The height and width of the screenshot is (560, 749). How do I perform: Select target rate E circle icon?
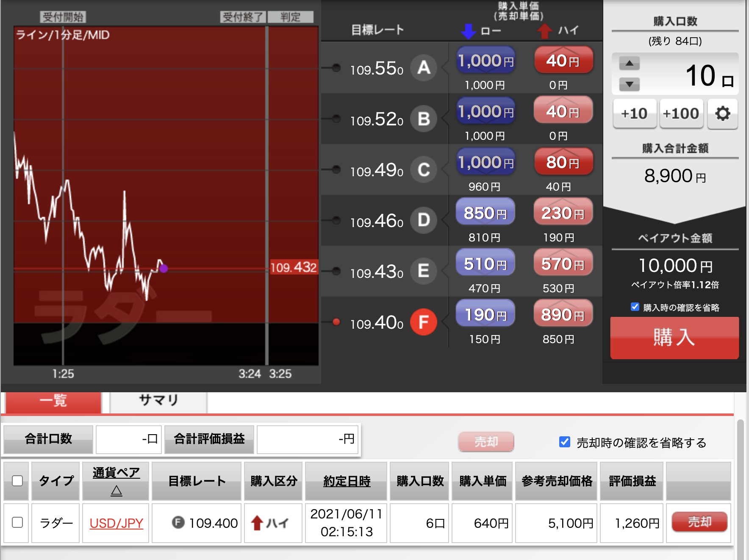point(424,271)
